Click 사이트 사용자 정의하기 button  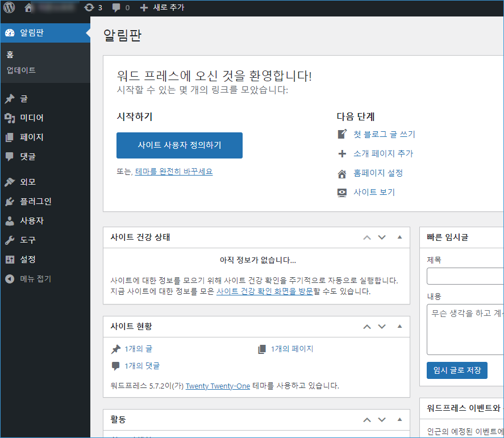180,145
